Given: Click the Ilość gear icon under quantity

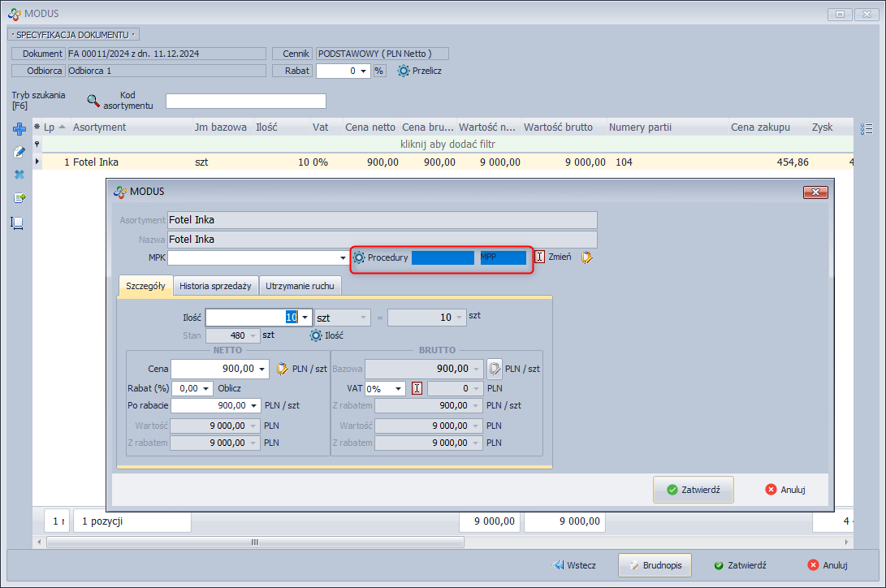Looking at the screenshot, I should (316, 335).
